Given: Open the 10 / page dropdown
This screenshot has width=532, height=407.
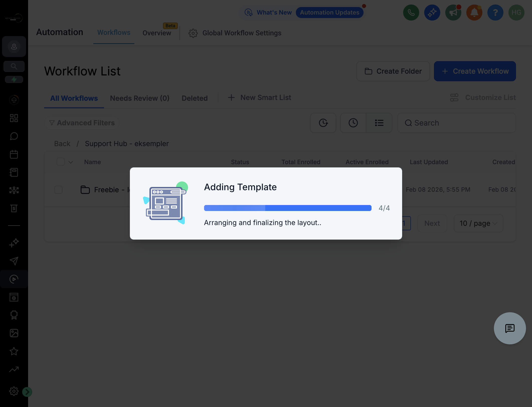Looking at the screenshot, I should (x=478, y=223).
